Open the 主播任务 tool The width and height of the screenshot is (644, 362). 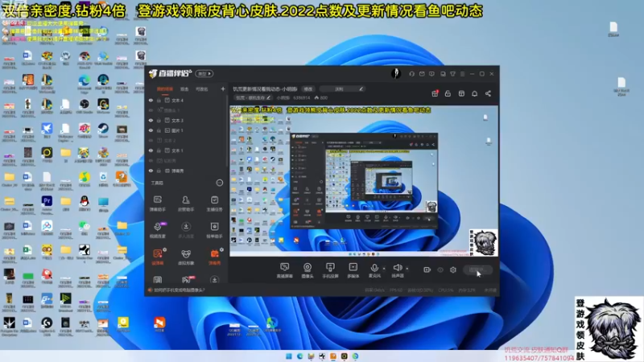pyautogui.click(x=214, y=204)
